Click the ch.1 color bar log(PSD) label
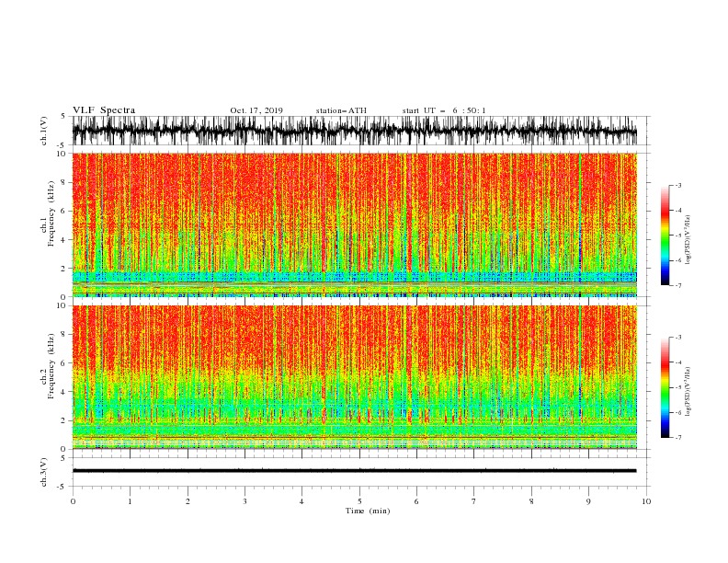Screen dimensions: 728x563 pos(688,240)
